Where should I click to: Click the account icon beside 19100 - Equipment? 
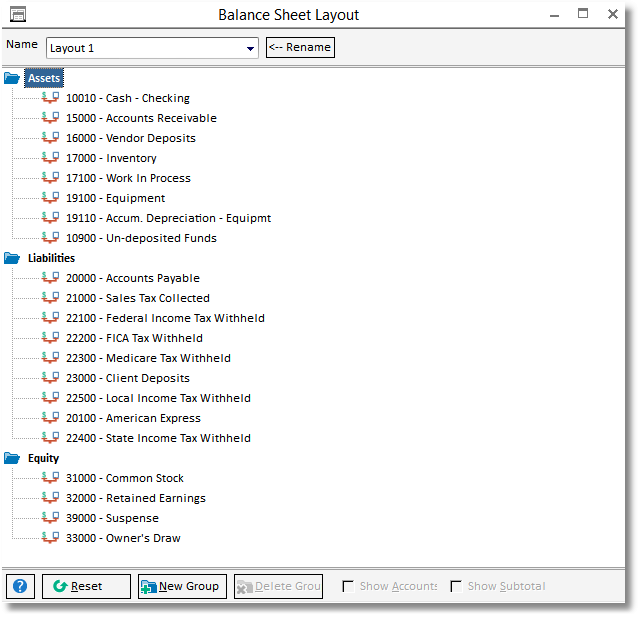(x=51, y=198)
